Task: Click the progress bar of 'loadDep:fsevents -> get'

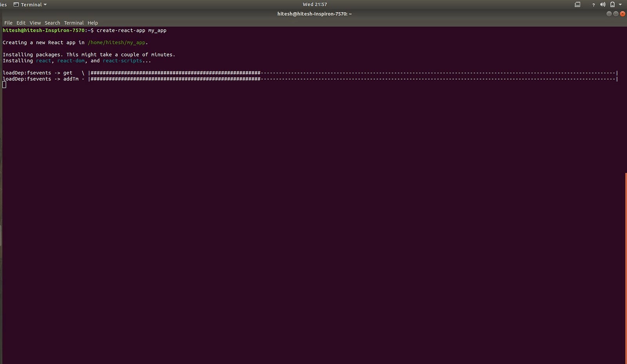Action: tap(353, 73)
